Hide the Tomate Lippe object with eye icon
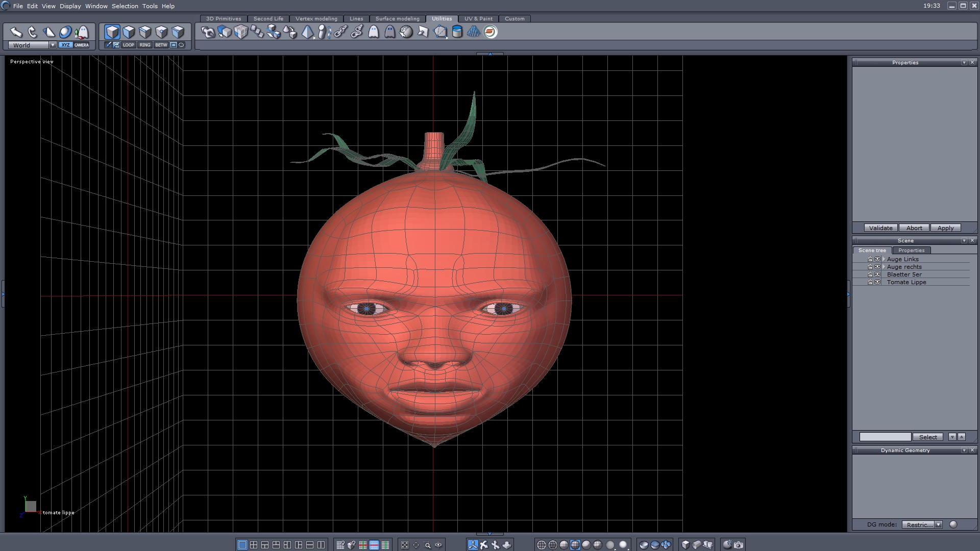980x551 pixels. [877, 282]
